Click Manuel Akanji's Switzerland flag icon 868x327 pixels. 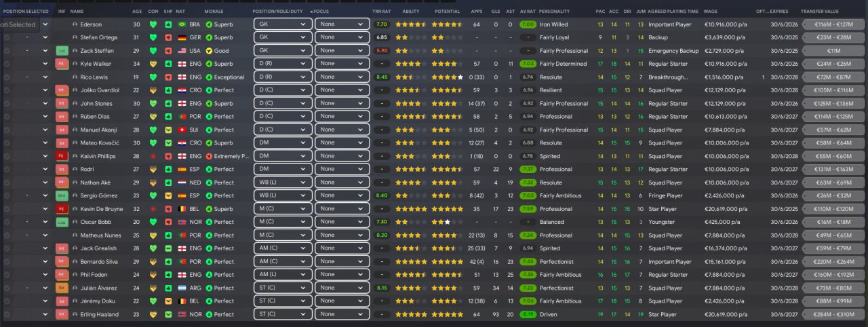point(182,130)
